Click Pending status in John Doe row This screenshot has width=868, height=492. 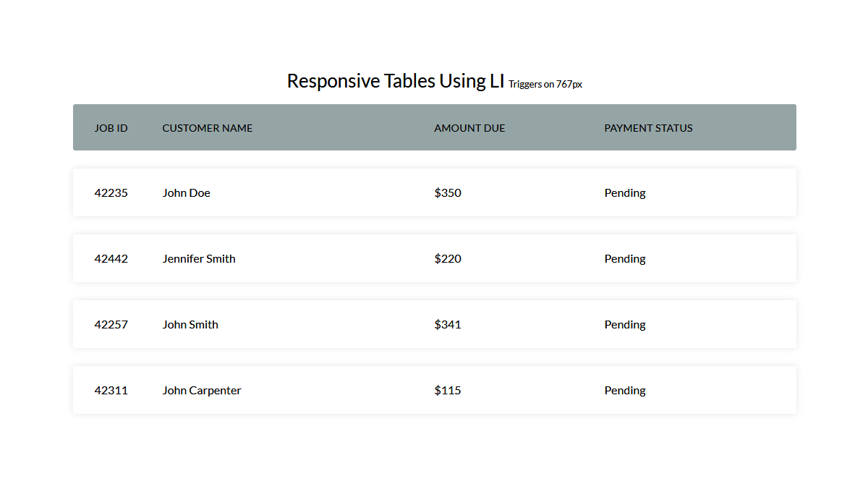(x=625, y=193)
